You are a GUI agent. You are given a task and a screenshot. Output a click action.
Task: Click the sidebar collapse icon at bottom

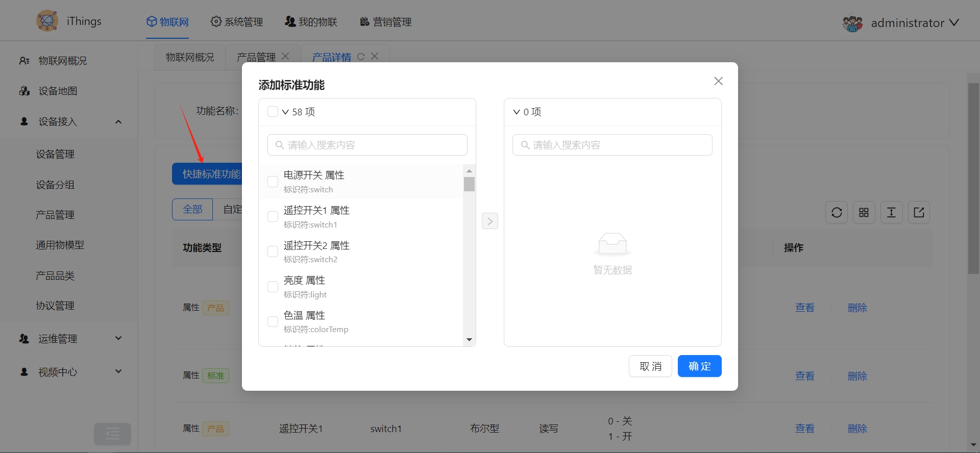[112, 434]
